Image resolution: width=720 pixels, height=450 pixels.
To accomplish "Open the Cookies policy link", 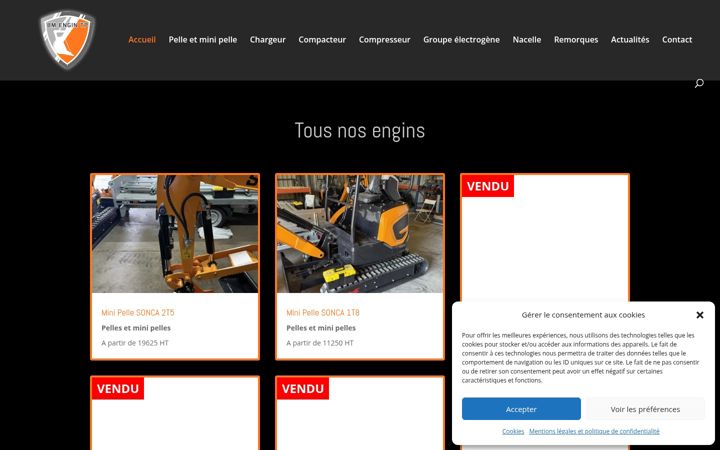I will click(513, 431).
